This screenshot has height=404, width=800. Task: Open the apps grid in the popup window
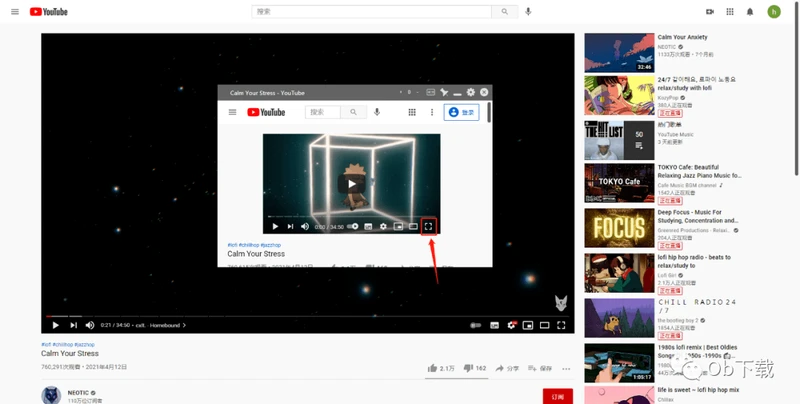click(x=412, y=112)
